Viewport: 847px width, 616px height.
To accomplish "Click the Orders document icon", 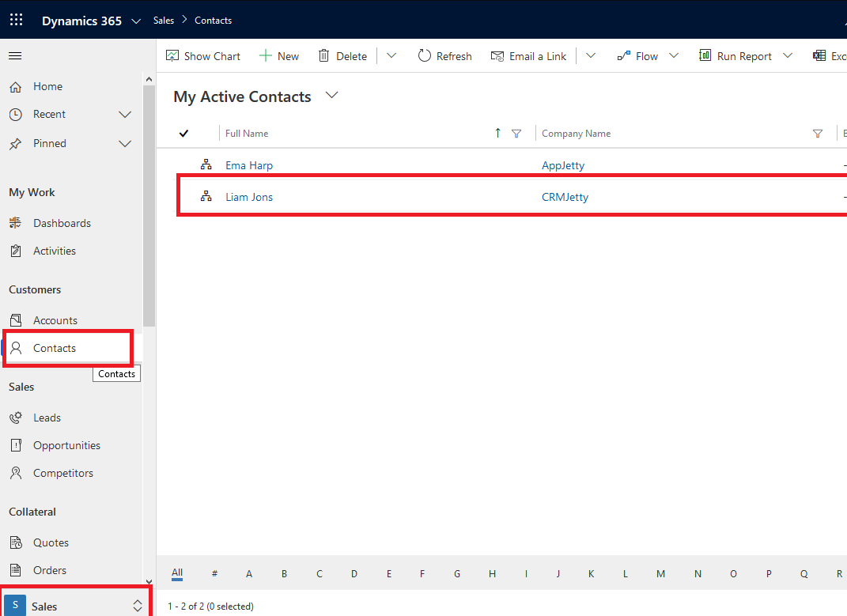I will tap(16, 570).
